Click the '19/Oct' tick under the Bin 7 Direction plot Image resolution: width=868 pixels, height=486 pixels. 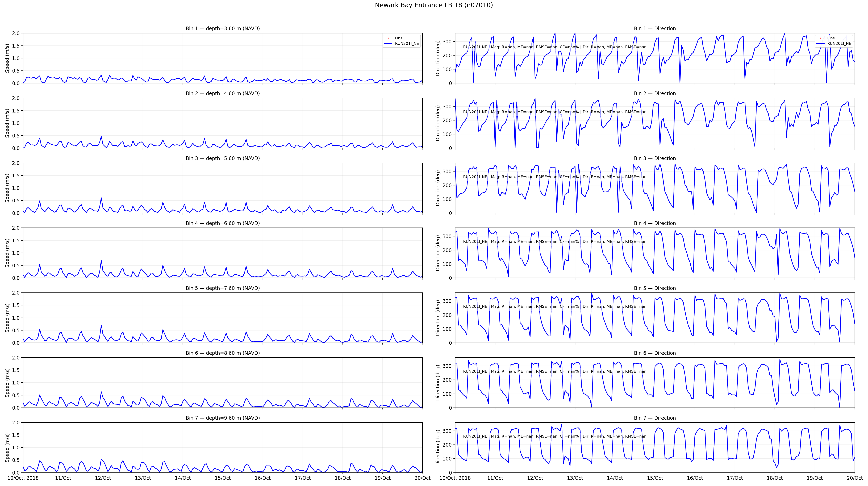[x=815, y=478]
